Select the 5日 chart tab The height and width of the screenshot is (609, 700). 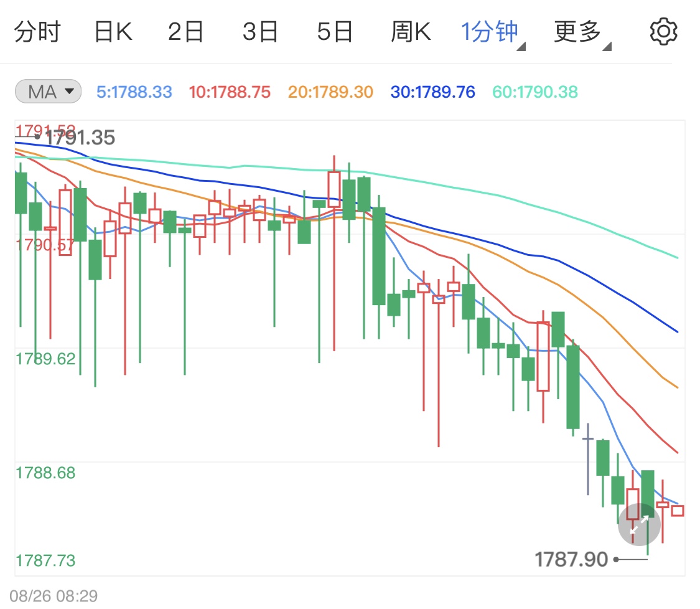[335, 32]
